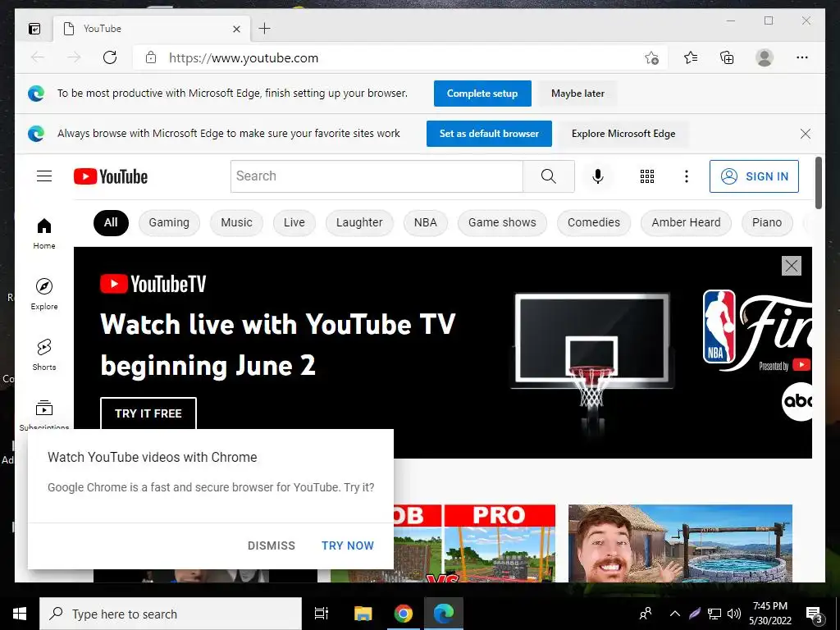This screenshot has height=630, width=840.
Task: Click the taskbar search box
Action: pyautogui.click(x=171, y=614)
